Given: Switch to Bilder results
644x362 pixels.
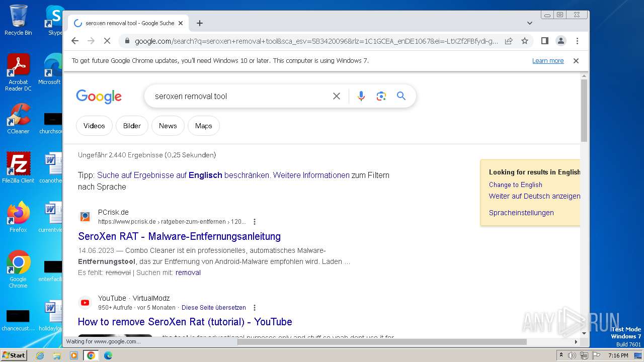Looking at the screenshot, I should [132, 126].
